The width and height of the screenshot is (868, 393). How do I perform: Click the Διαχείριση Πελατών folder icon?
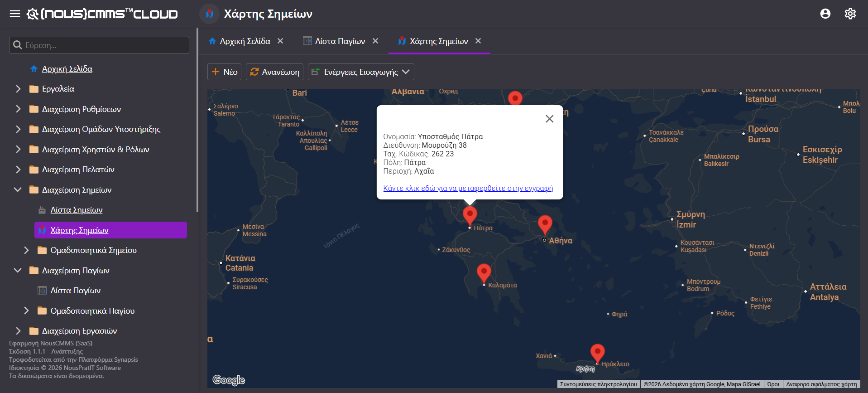pos(34,170)
